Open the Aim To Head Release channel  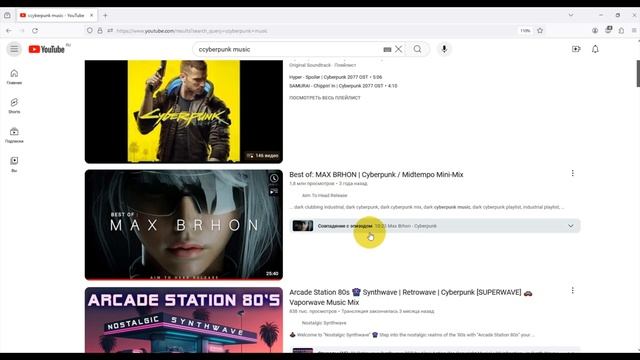click(324, 196)
